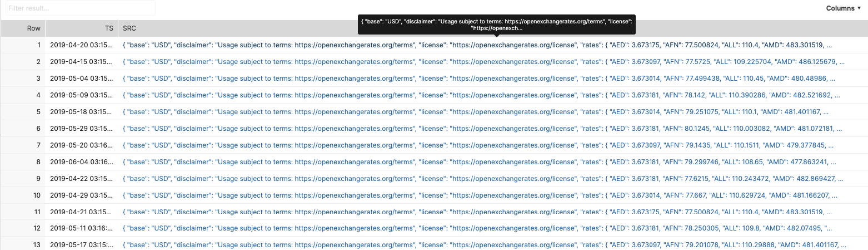Sort by the SRC column header
The image size is (868, 250).
tap(129, 28)
